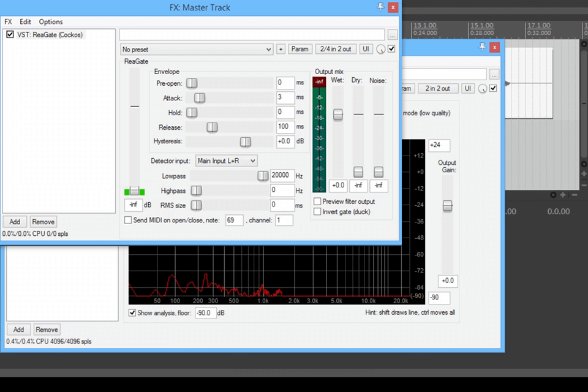Enable Preview filter output
Image resolution: width=588 pixels, height=392 pixels.
tap(317, 202)
